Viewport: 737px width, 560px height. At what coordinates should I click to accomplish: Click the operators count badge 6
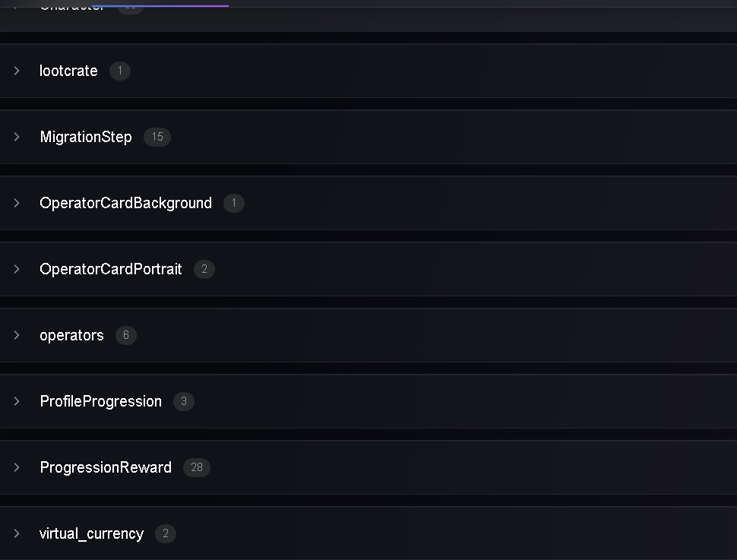pos(126,335)
